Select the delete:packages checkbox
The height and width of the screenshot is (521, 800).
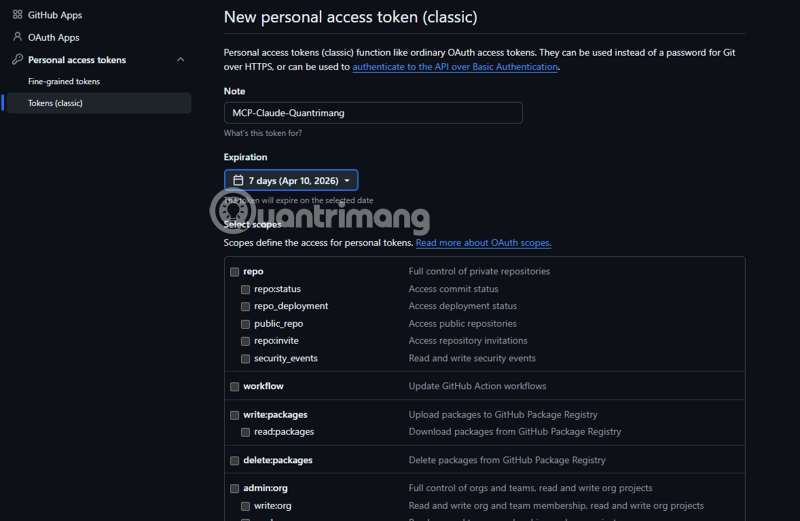(x=235, y=461)
